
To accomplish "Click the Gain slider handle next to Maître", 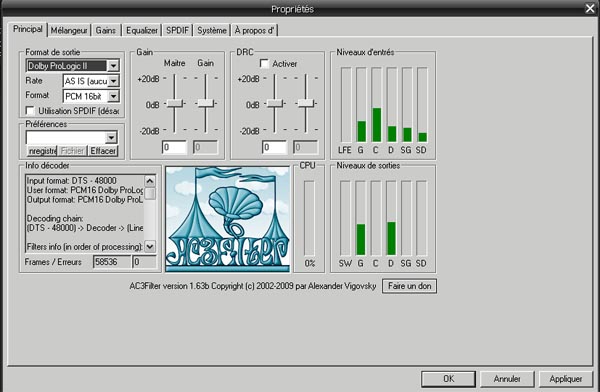I will pos(205,103).
